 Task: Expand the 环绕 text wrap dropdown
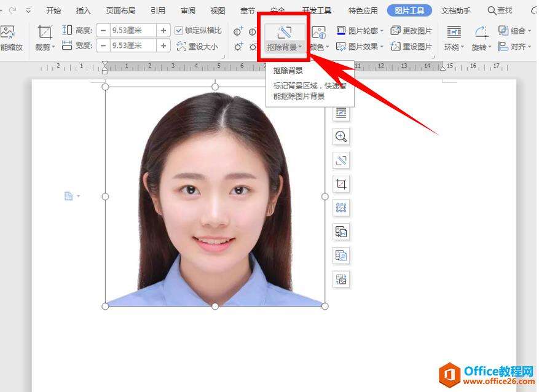pos(454,37)
